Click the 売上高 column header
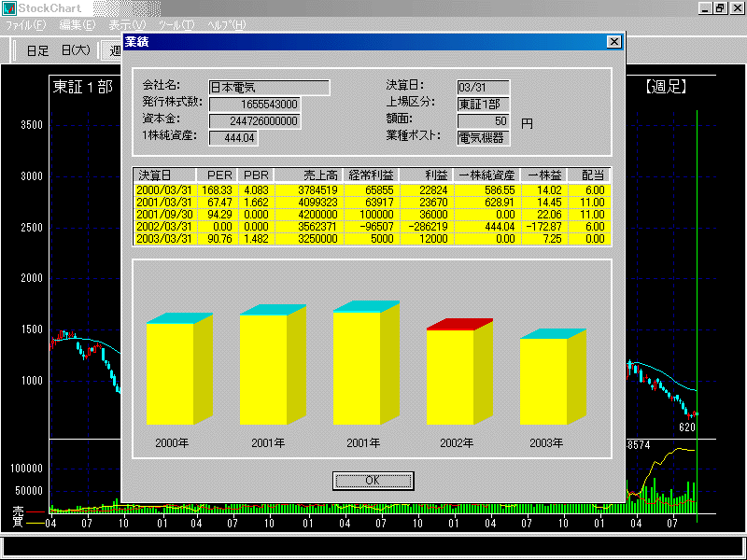This screenshot has height=560, width=747. (x=309, y=175)
